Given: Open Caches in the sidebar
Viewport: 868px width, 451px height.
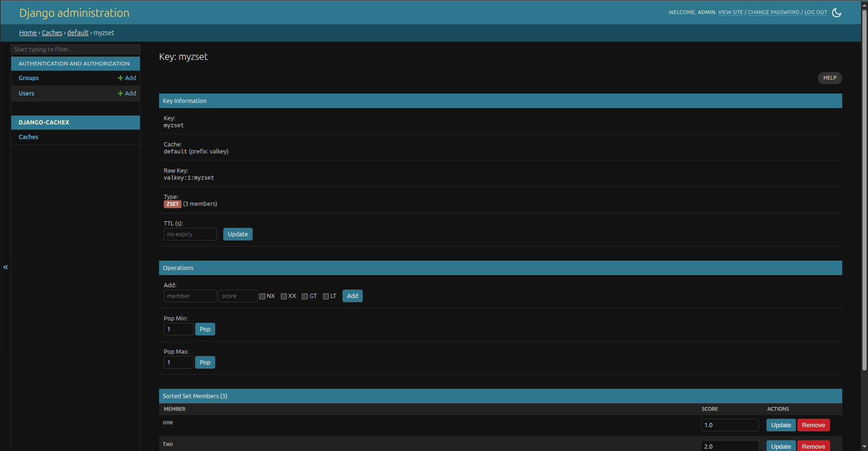Looking at the screenshot, I should pyautogui.click(x=29, y=137).
